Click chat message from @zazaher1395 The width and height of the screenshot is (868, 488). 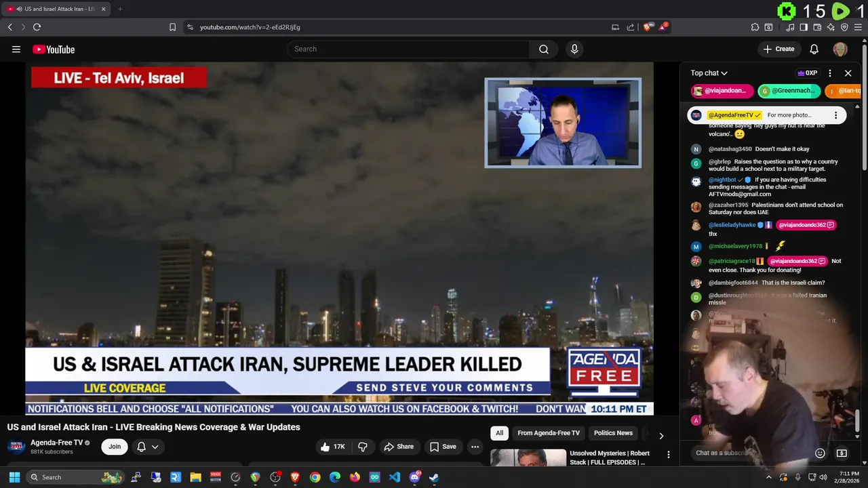pos(771,209)
